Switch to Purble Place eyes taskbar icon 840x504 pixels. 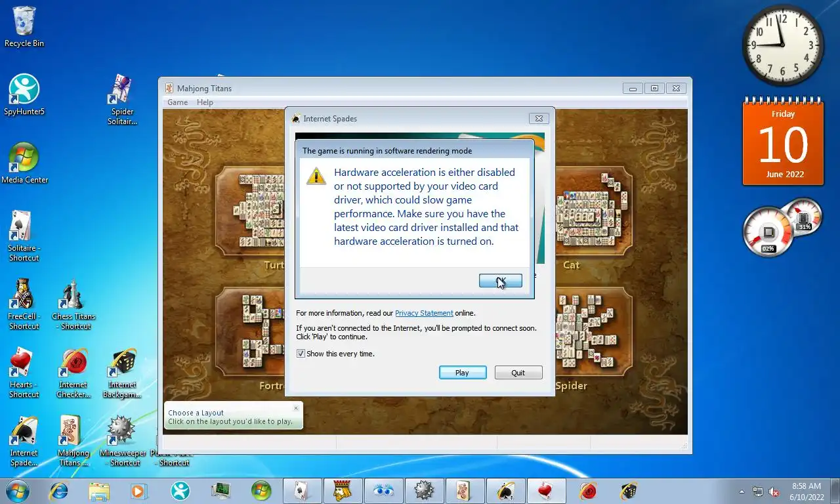point(383,491)
